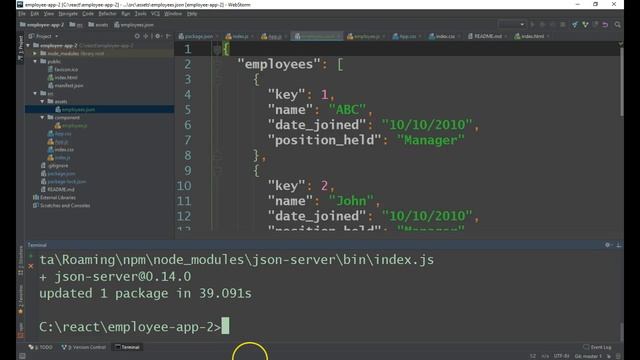Click the UTF-8 encoding status widget

(x=561, y=356)
